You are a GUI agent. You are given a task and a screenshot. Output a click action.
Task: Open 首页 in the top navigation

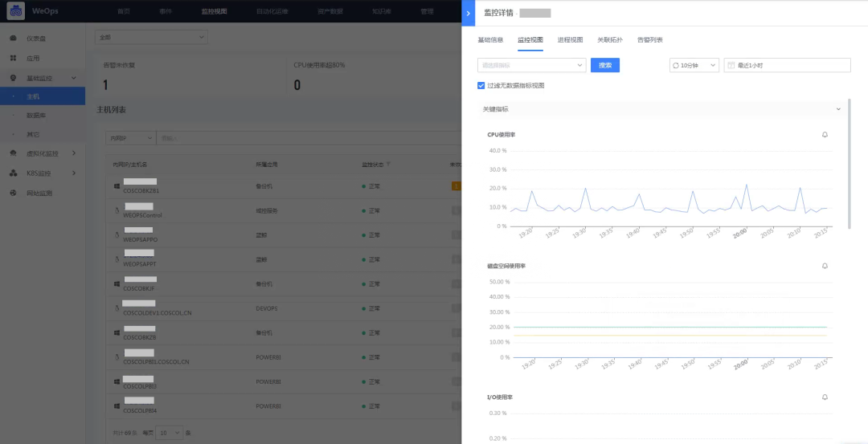[x=124, y=11]
